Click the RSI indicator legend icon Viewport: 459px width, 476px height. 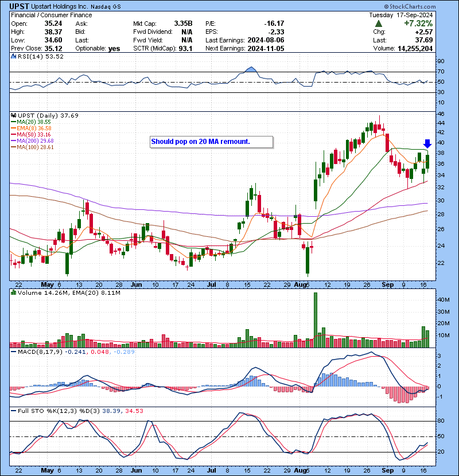coord(13,56)
